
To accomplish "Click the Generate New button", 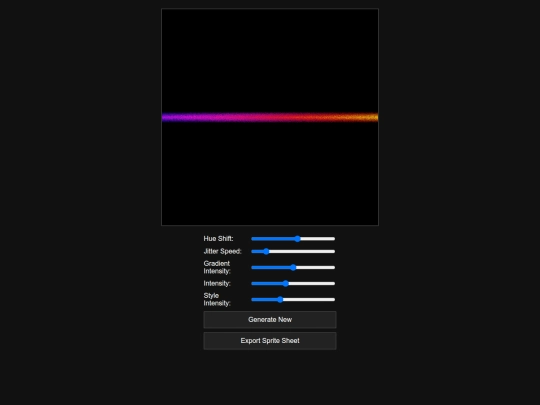I will (x=270, y=320).
